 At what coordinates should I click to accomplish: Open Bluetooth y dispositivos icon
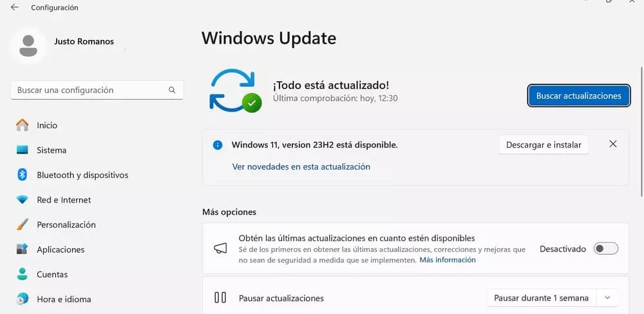[22, 175]
